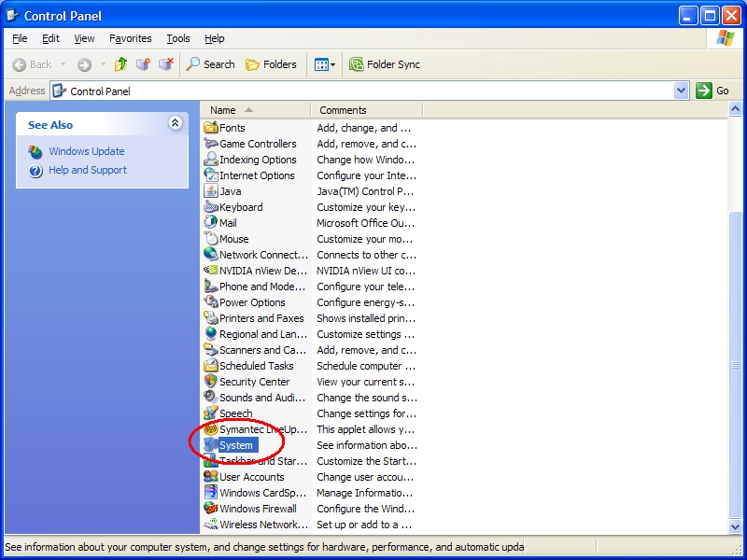Screen dimensions: 747x560
Task: Click the Windows Update link
Action: click(86, 151)
